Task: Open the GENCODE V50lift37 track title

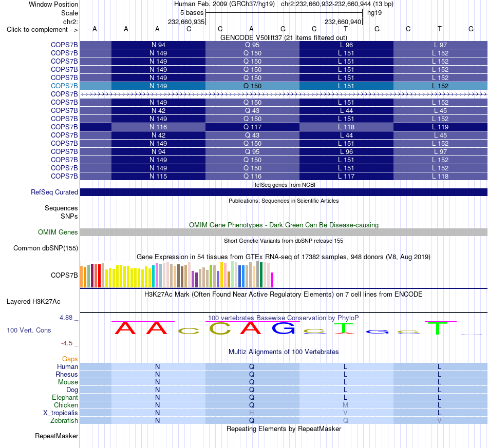Action: [284, 37]
